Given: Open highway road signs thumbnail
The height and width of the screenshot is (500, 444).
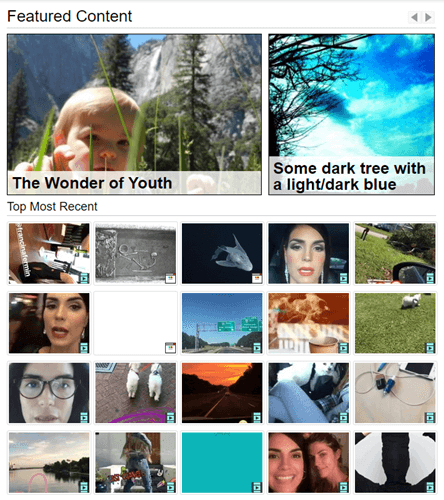Looking at the screenshot, I should 222,323.
